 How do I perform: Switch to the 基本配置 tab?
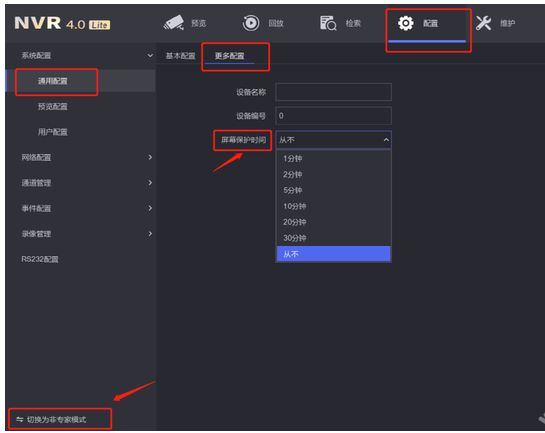pyautogui.click(x=180, y=56)
